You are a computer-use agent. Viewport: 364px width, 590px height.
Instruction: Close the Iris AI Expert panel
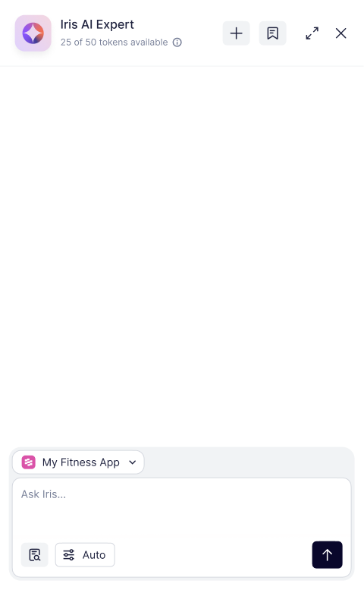pos(340,33)
